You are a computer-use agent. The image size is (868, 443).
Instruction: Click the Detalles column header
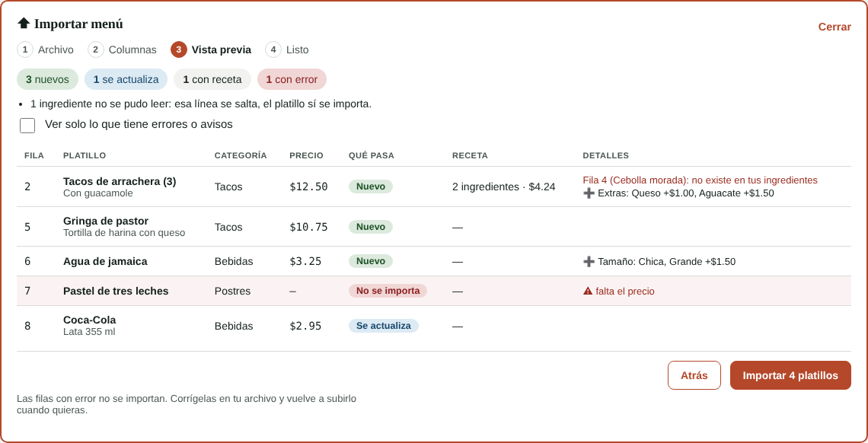605,155
